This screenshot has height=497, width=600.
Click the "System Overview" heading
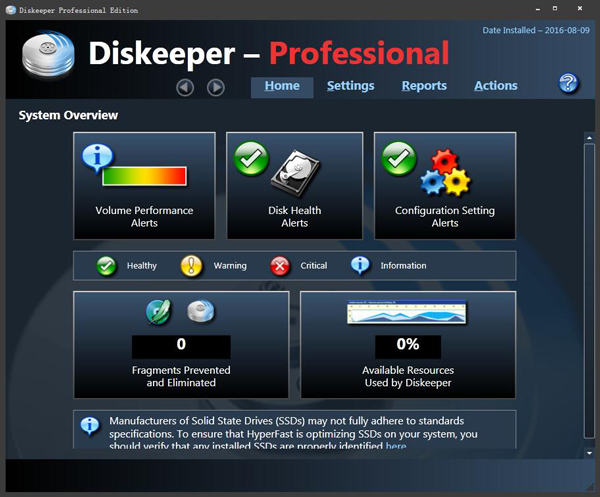(68, 115)
